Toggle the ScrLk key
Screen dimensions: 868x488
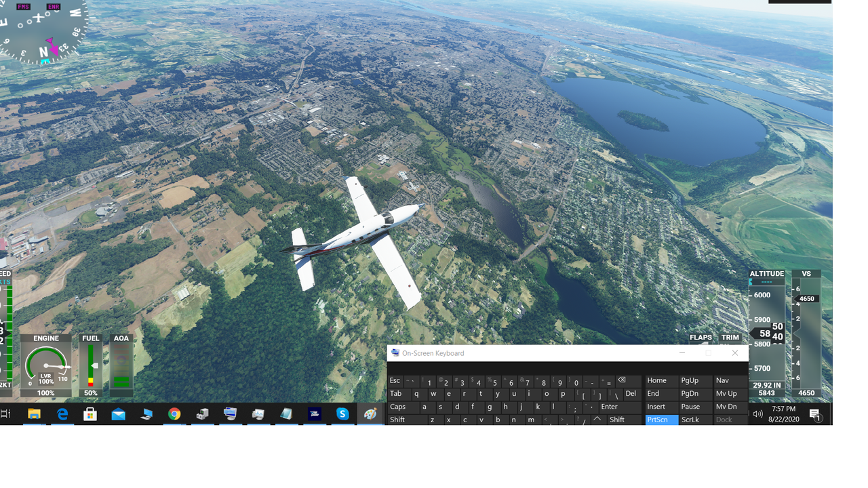tap(696, 420)
